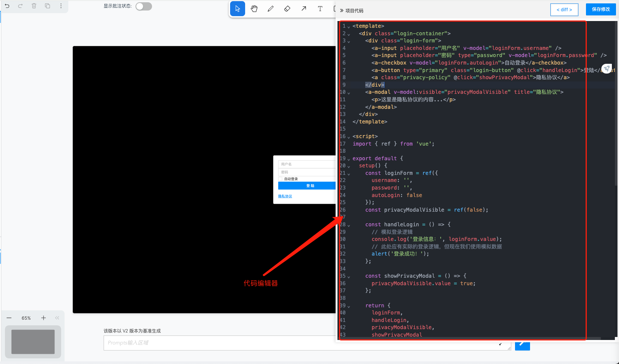Click the copy duplicate icon

point(47,6)
